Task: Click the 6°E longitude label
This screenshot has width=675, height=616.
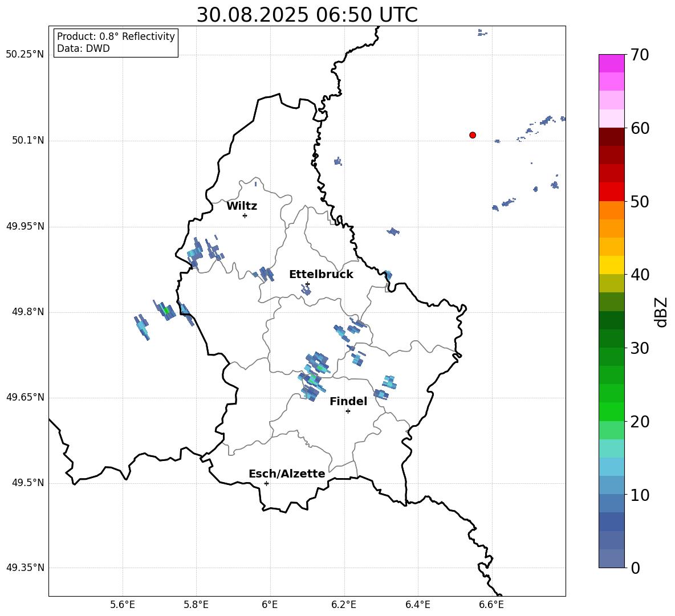Action: [x=270, y=605]
